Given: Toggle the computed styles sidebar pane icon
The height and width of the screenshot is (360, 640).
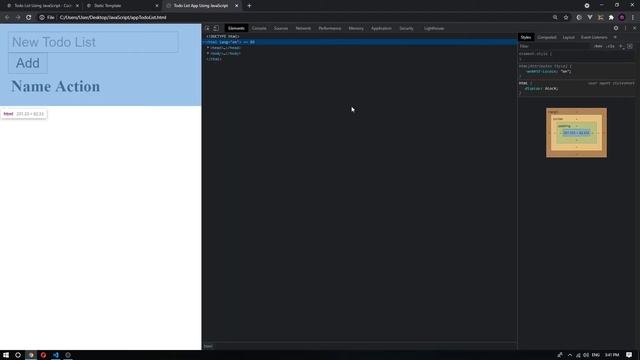Looking at the screenshot, I should [x=630, y=46].
